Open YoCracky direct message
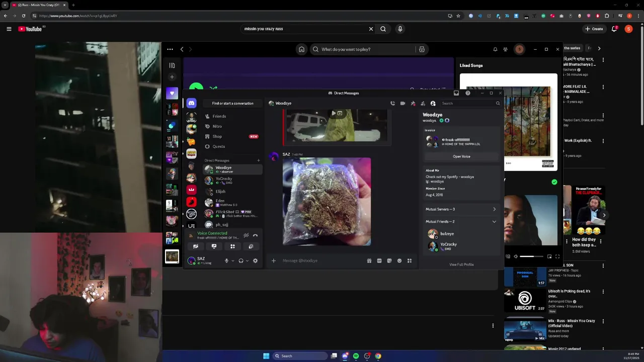The height and width of the screenshot is (362, 644). [x=232, y=180]
